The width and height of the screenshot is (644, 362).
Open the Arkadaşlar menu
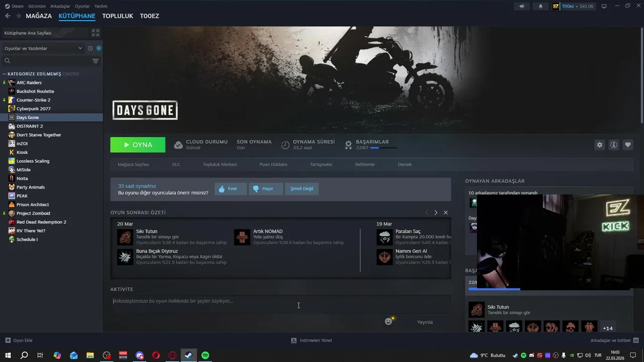point(60,6)
